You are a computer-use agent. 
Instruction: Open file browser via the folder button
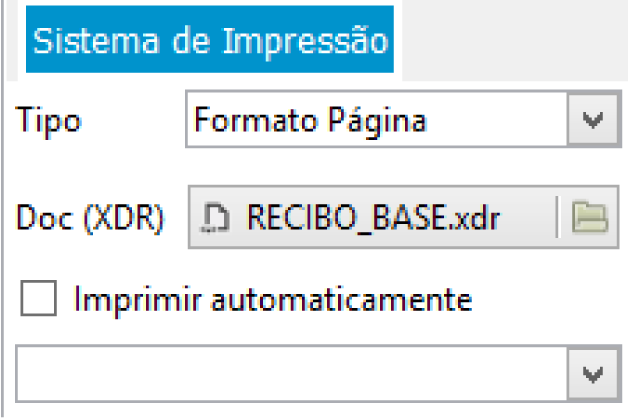(589, 216)
